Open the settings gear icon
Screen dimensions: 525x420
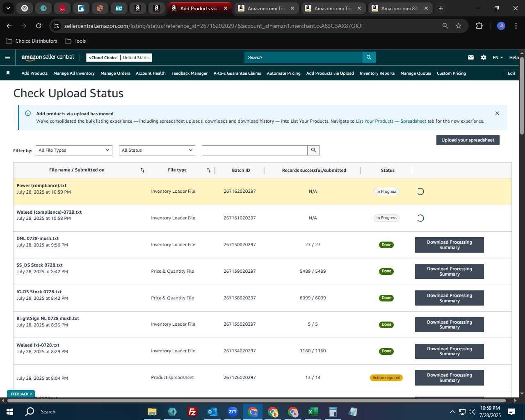click(x=484, y=57)
